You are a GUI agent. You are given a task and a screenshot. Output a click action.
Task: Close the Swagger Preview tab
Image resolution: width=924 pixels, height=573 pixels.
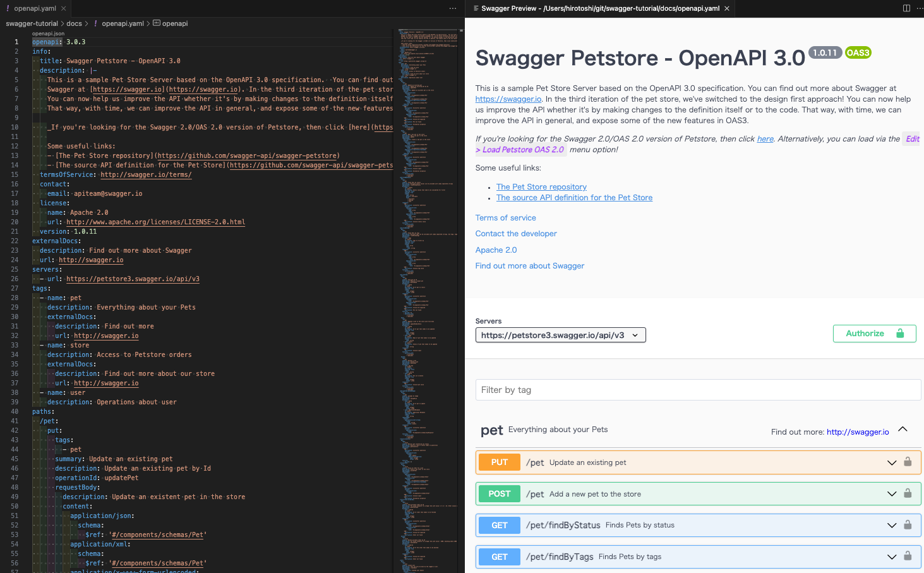tap(727, 8)
